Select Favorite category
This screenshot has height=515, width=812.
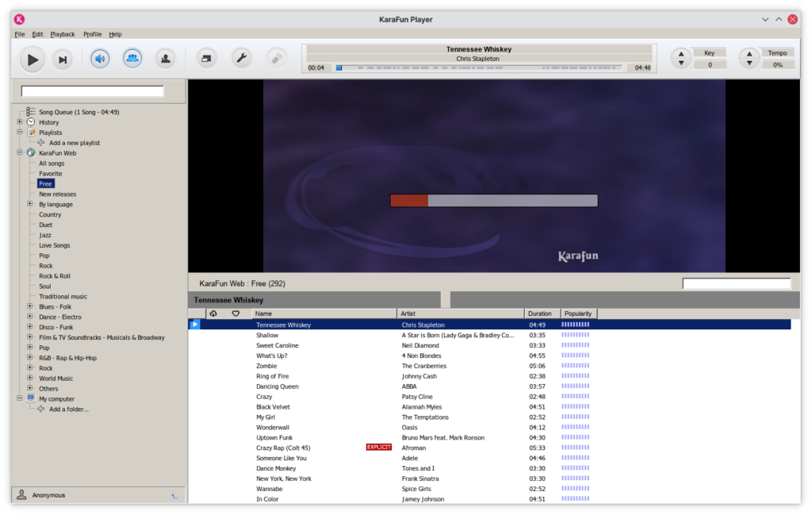[x=50, y=174]
